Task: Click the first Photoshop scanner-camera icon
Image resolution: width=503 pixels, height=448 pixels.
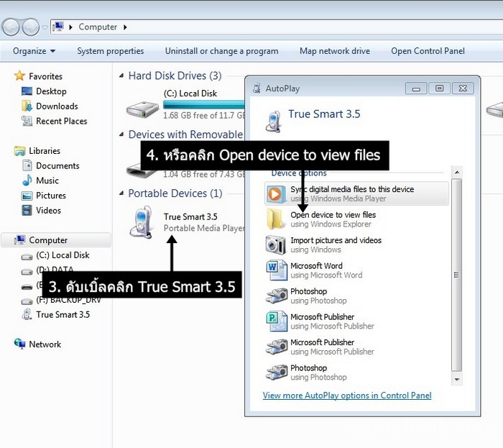Action: click(276, 296)
